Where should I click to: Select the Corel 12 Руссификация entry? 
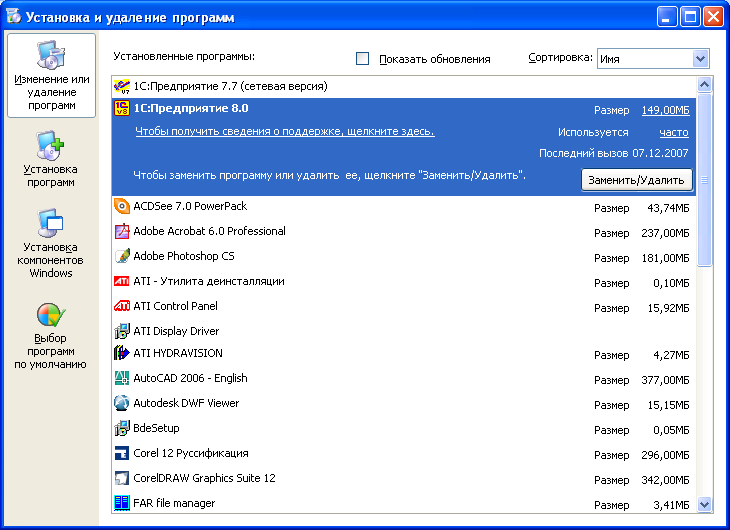coord(404,454)
